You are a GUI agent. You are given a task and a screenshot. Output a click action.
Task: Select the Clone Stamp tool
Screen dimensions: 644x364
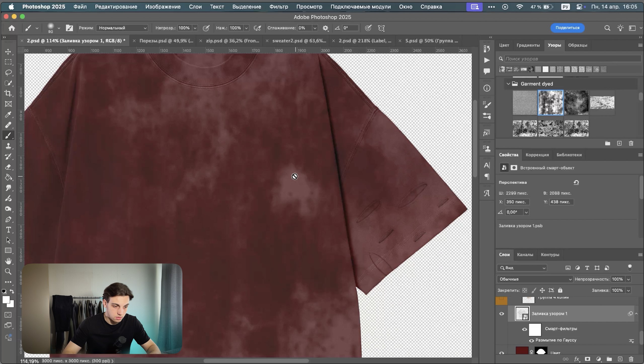click(x=8, y=146)
